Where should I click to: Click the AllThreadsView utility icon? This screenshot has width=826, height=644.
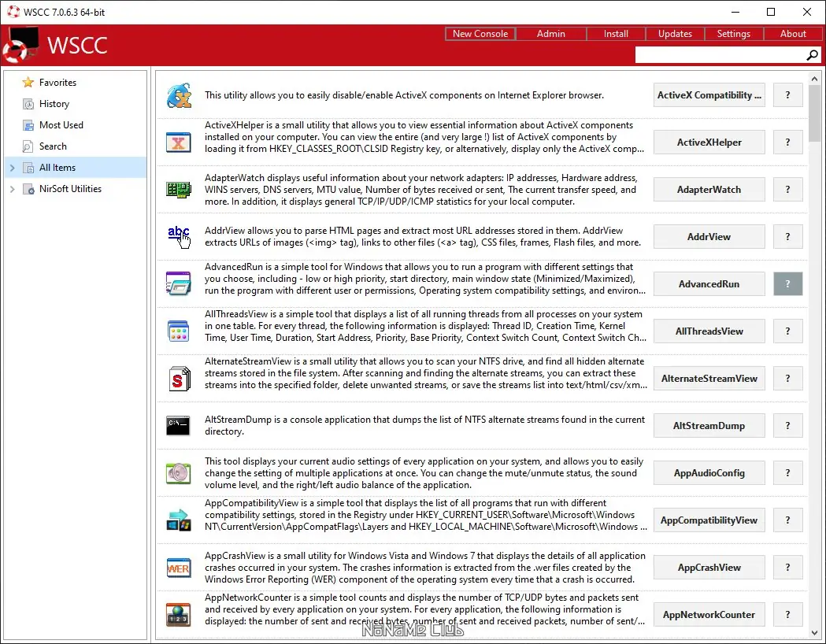pos(179,331)
